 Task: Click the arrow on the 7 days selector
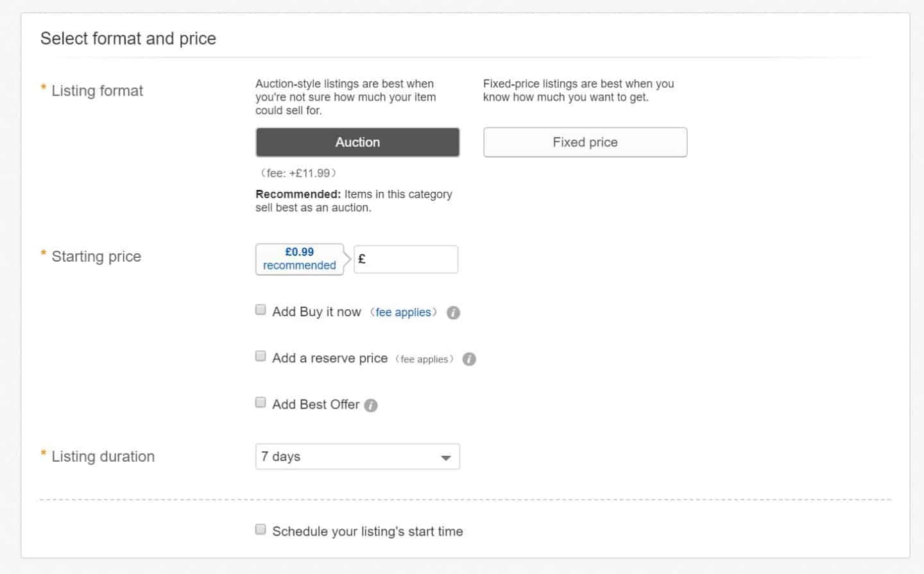coord(446,457)
